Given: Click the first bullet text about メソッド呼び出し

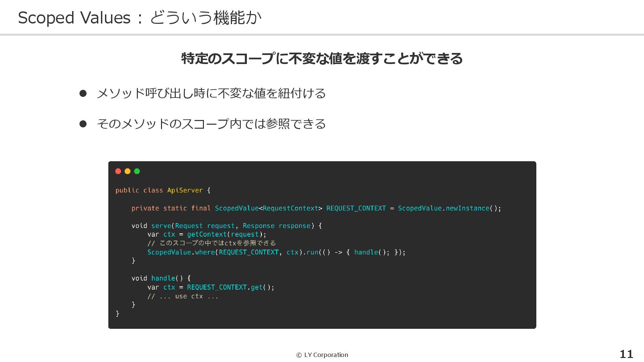Looking at the screenshot, I should click(211, 94).
